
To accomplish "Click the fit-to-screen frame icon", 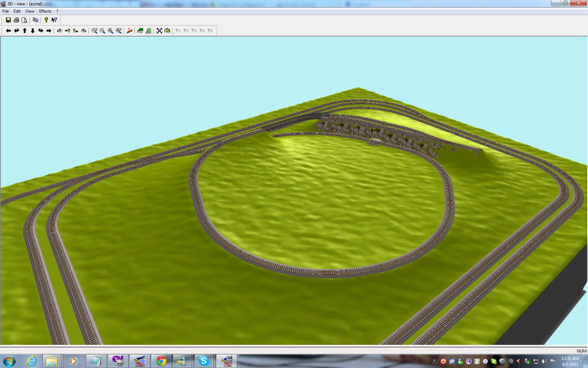I will [x=159, y=31].
